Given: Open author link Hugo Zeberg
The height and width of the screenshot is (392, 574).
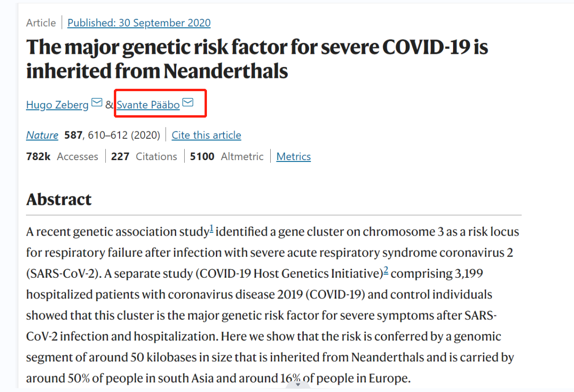Looking at the screenshot, I should (x=57, y=104).
